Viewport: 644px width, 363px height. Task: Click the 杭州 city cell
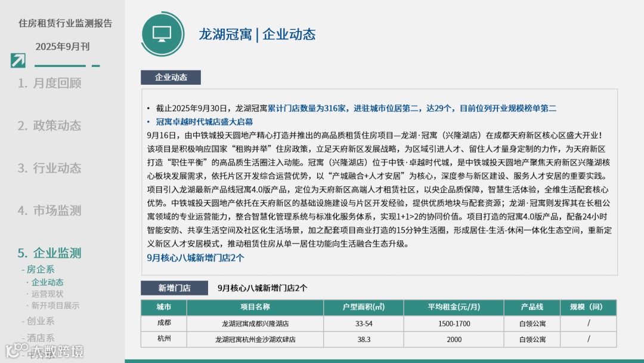[164, 339]
